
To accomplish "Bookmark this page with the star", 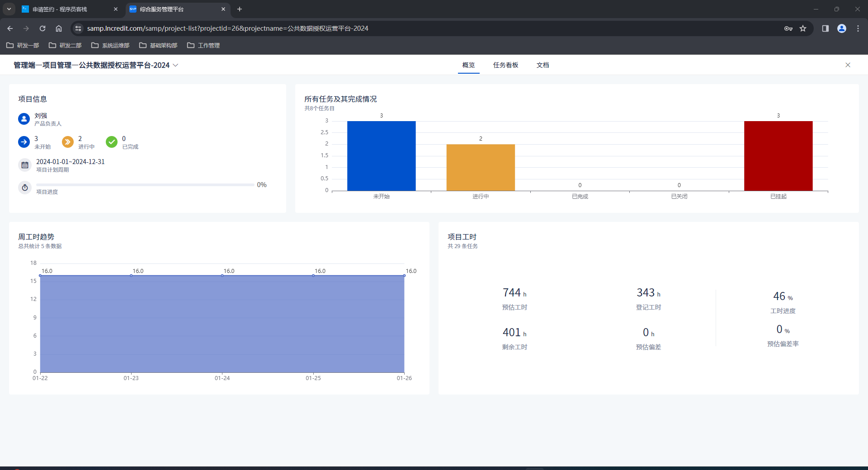I will tap(803, 28).
